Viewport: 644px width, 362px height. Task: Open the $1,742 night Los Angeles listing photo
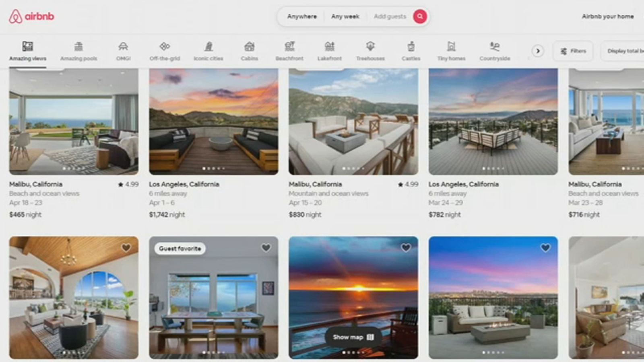pyautogui.click(x=213, y=121)
